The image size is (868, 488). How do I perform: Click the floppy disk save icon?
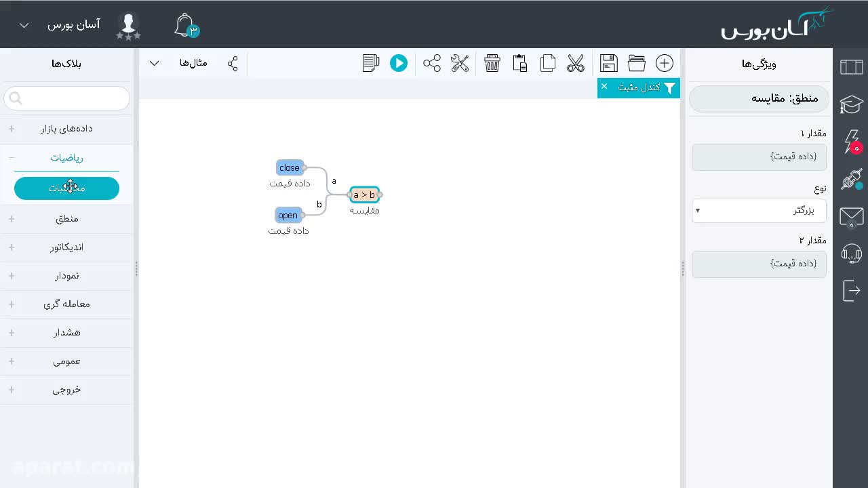click(x=609, y=63)
